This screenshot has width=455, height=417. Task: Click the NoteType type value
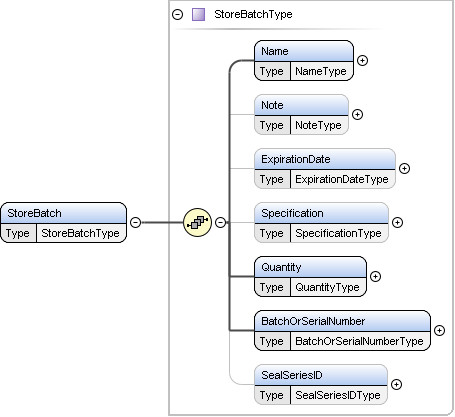click(318, 125)
